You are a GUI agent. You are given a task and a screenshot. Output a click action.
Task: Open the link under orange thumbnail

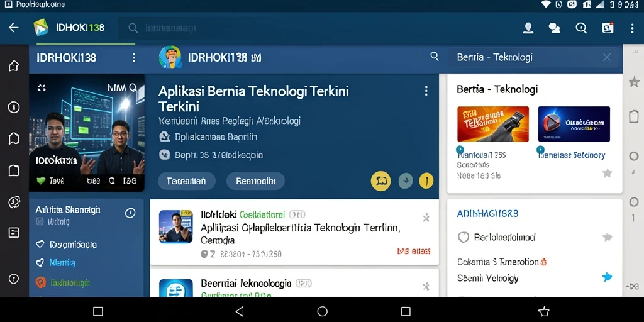(481, 155)
